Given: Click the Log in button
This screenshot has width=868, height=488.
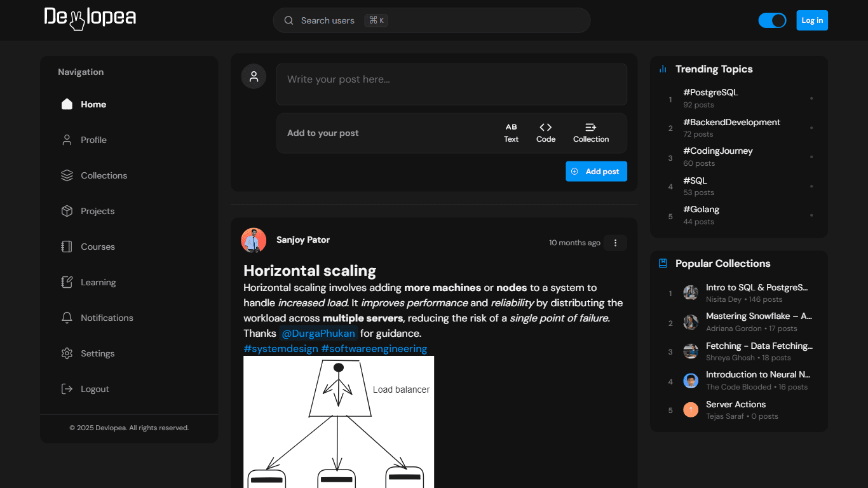Looking at the screenshot, I should coord(812,20).
